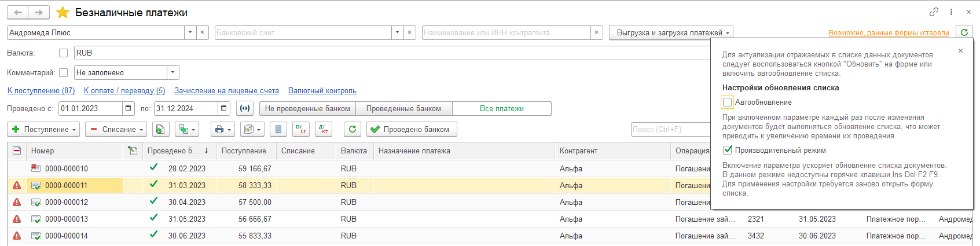
Task: Add current form to favorites star
Action: point(63,13)
